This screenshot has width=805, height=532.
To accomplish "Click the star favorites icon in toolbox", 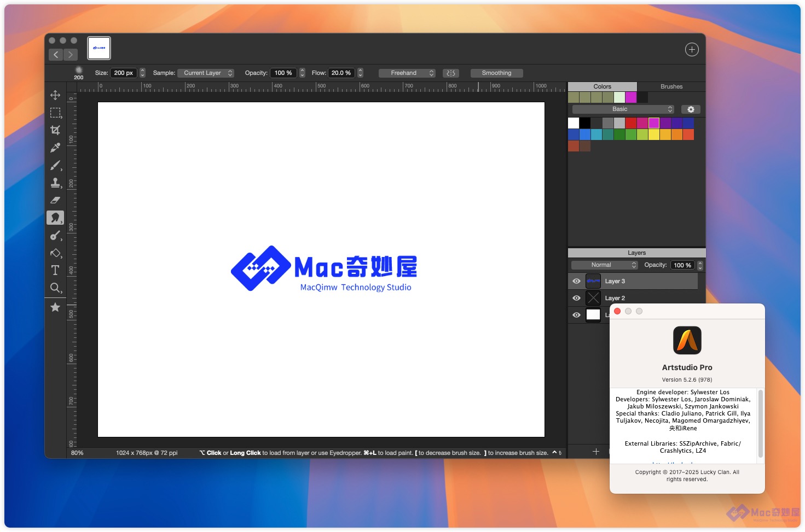I will tap(55, 307).
